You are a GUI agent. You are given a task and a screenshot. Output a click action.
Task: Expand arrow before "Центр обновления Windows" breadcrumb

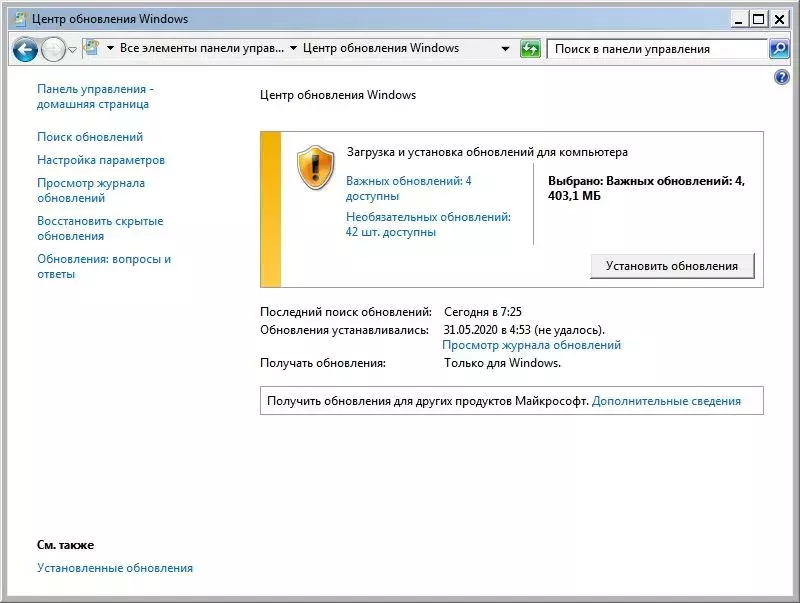293,48
